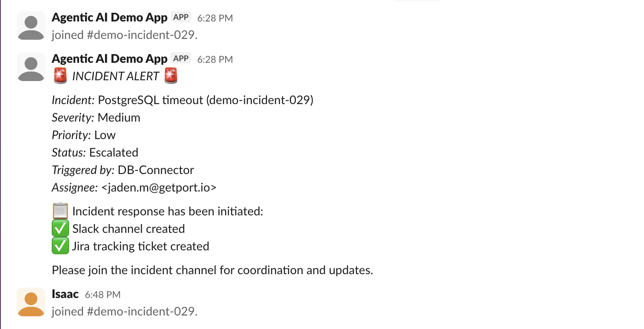Click the APP badge on the first join message
Image resolution: width=644 pixels, height=329 pixels.
tap(181, 17)
